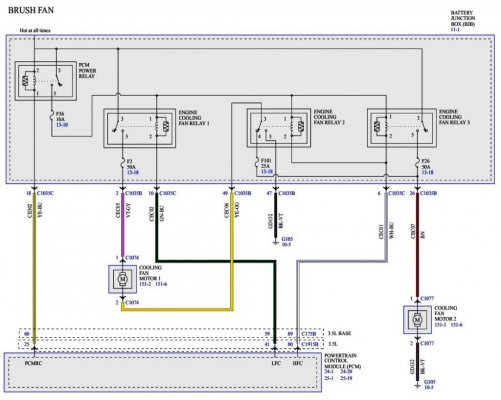Open the 24-1 PCM page reference
This screenshot has width=501, height=400.
coord(329,372)
